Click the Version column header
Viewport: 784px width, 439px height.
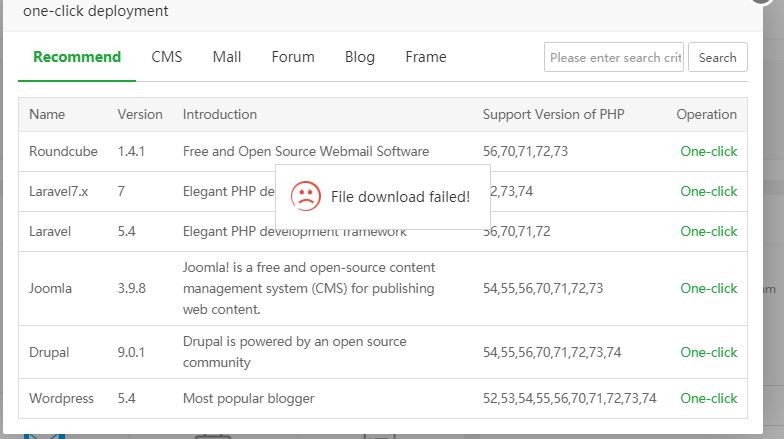click(x=140, y=114)
